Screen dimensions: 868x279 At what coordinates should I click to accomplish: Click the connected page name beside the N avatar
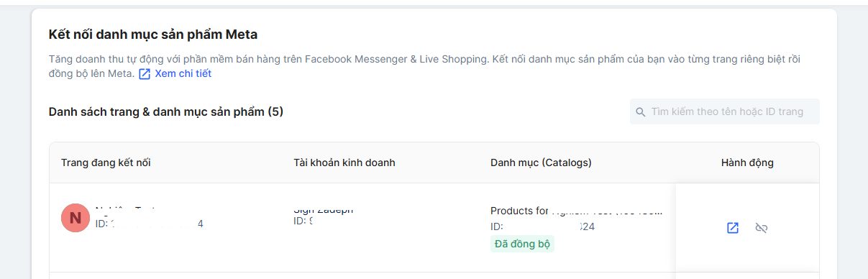[x=125, y=210]
